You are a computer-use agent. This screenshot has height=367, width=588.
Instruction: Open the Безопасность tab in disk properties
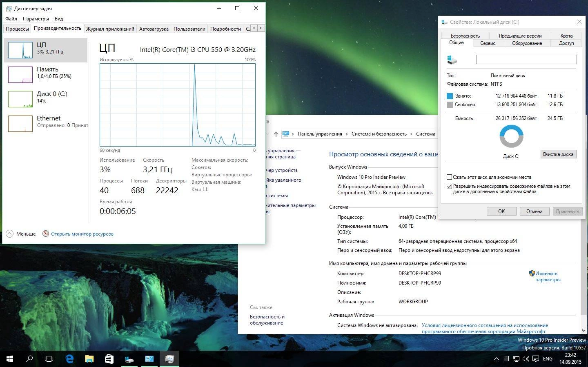(465, 36)
